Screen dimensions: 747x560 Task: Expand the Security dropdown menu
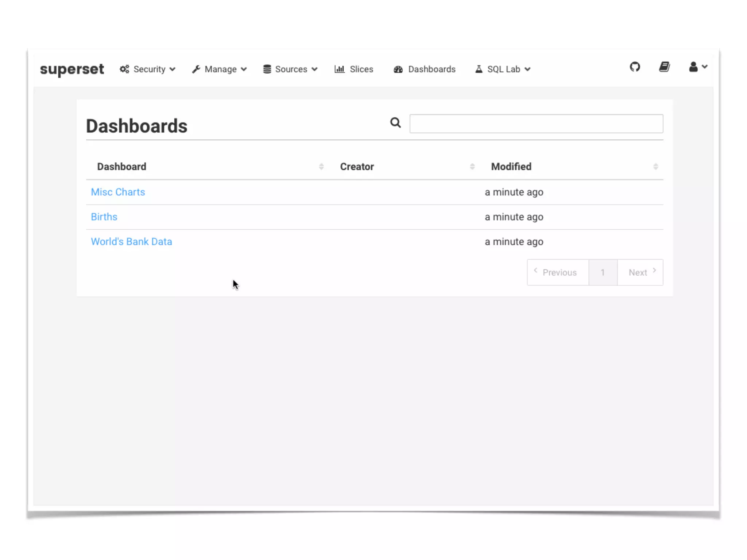coord(148,69)
